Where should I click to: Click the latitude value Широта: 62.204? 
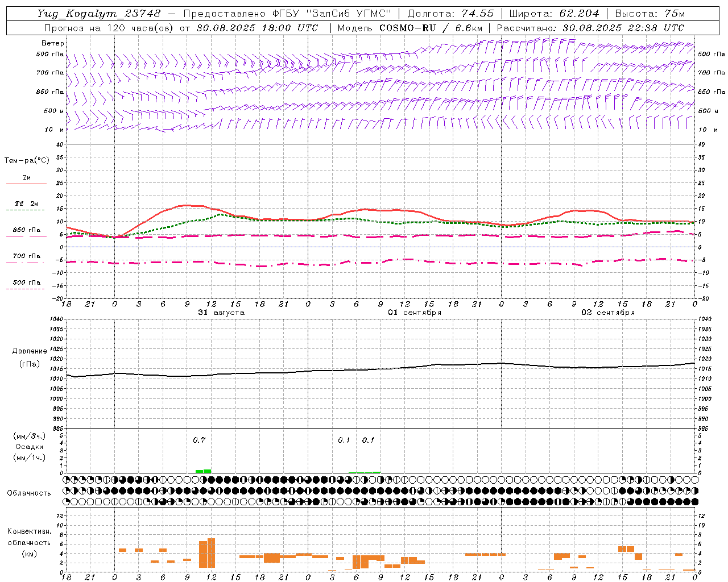[x=554, y=14]
